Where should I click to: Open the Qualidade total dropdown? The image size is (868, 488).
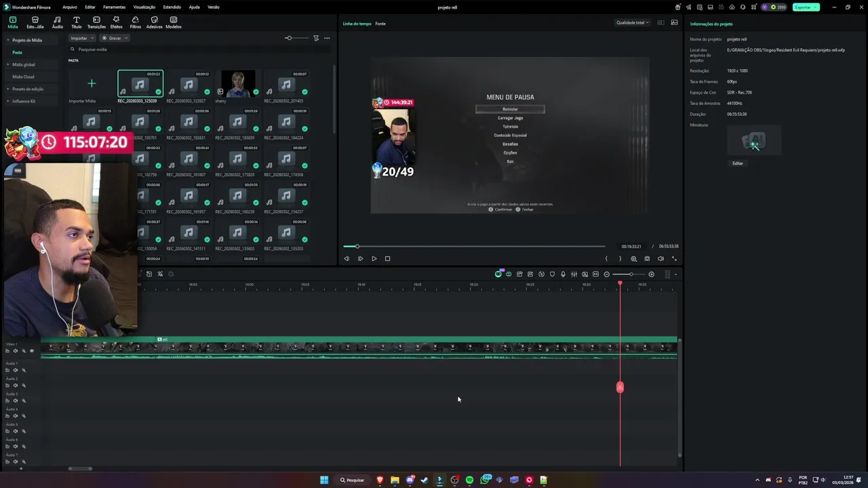tap(632, 23)
